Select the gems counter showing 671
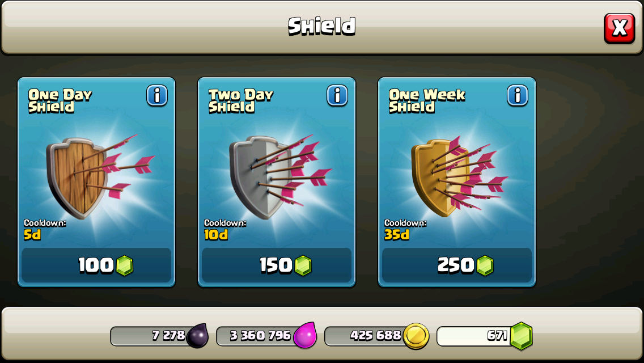Screen dimensions: 644x363 (485, 336)
